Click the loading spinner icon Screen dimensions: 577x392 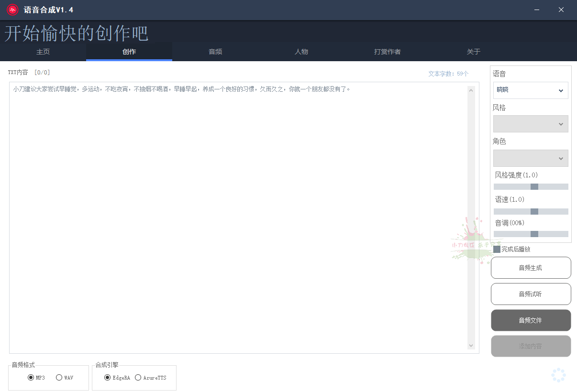click(x=558, y=375)
